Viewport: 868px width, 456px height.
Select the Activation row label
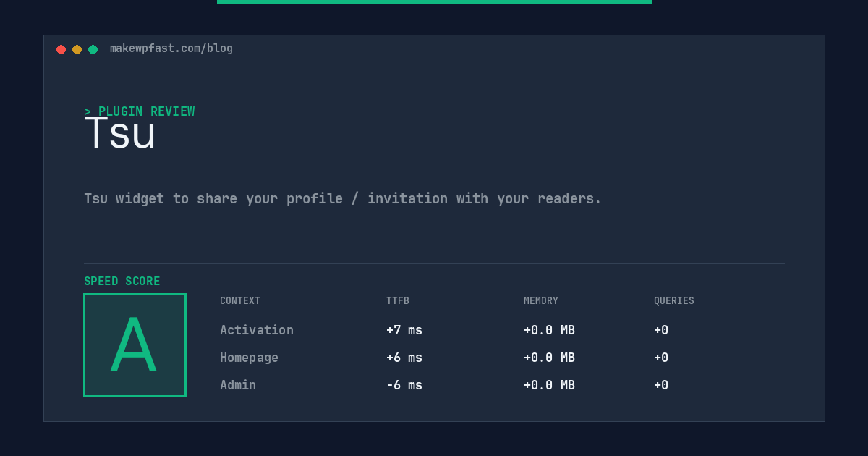(x=257, y=330)
